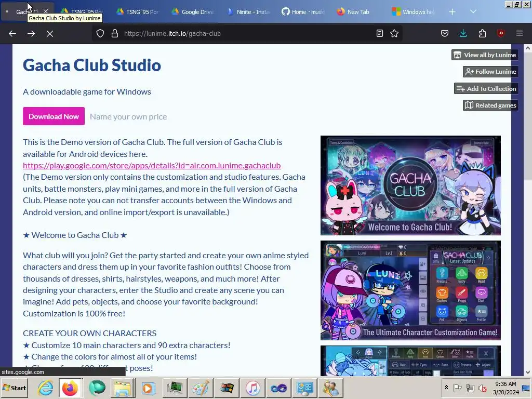Open File Explorer folder in taskbar

(122, 388)
